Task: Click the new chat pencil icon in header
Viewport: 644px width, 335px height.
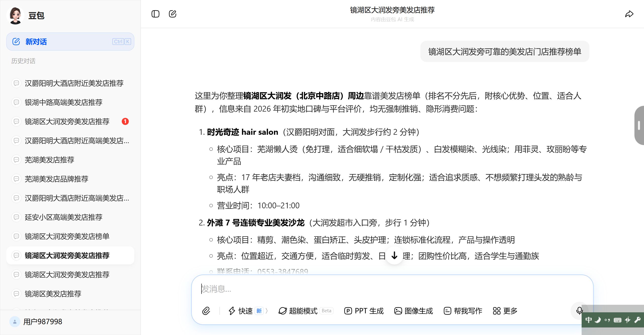Action: (x=173, y=14)
